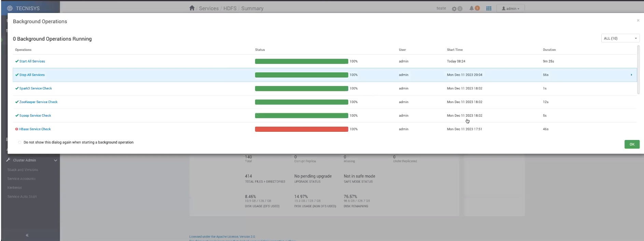The width and height of the screenshot is (644, 241).
Task: Open the Sqoop Service Check operation
Action: 35,116
